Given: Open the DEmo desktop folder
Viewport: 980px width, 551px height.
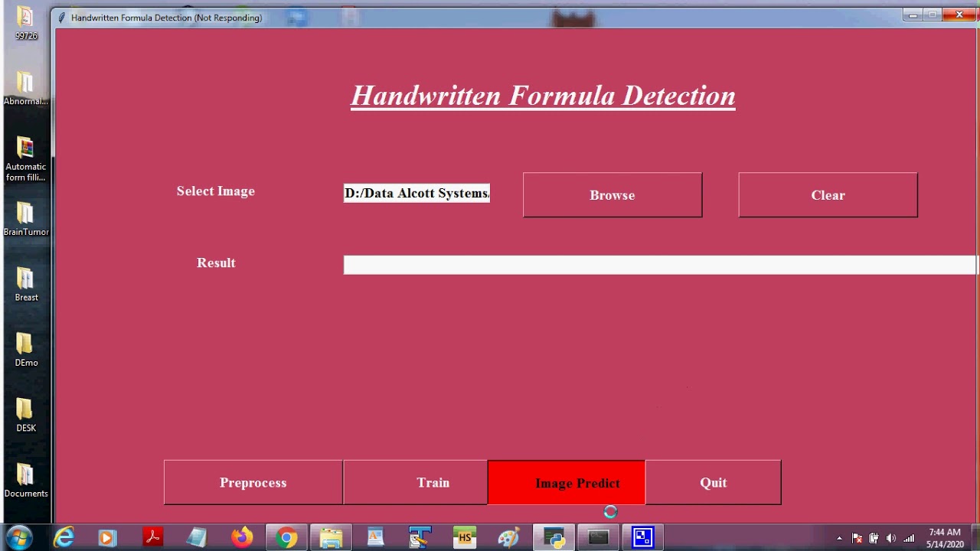Looking at the screenshot, I should point(26,350).
